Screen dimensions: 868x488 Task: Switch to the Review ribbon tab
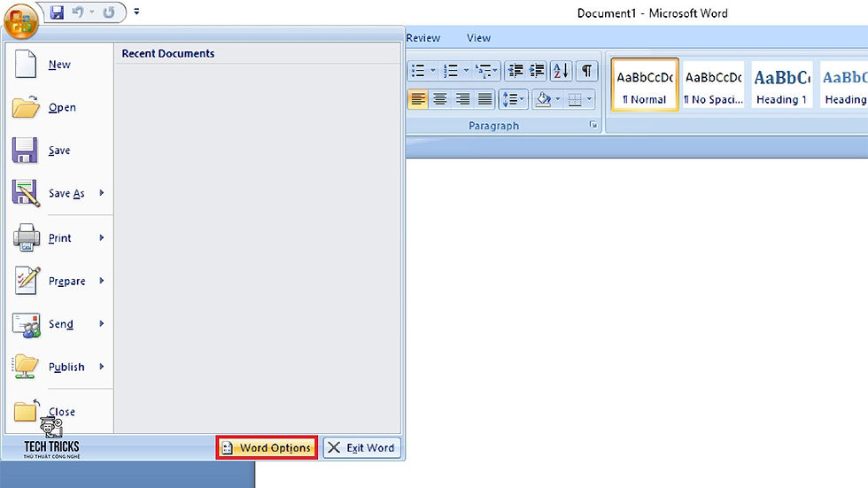[423, 38]
